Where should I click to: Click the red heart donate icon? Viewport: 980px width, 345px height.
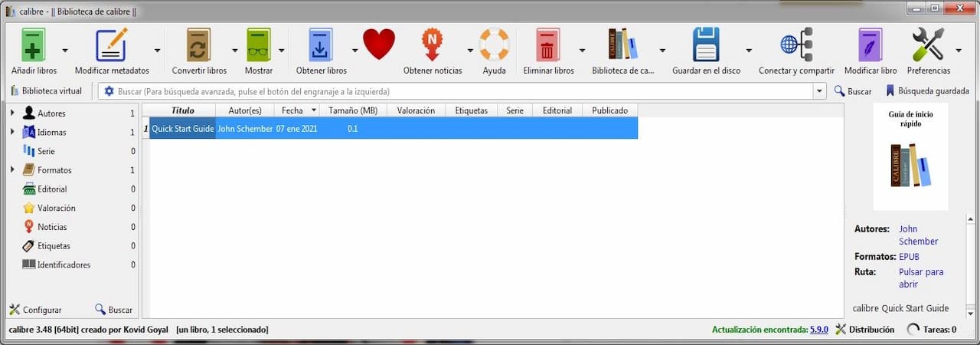coord(379,44)
